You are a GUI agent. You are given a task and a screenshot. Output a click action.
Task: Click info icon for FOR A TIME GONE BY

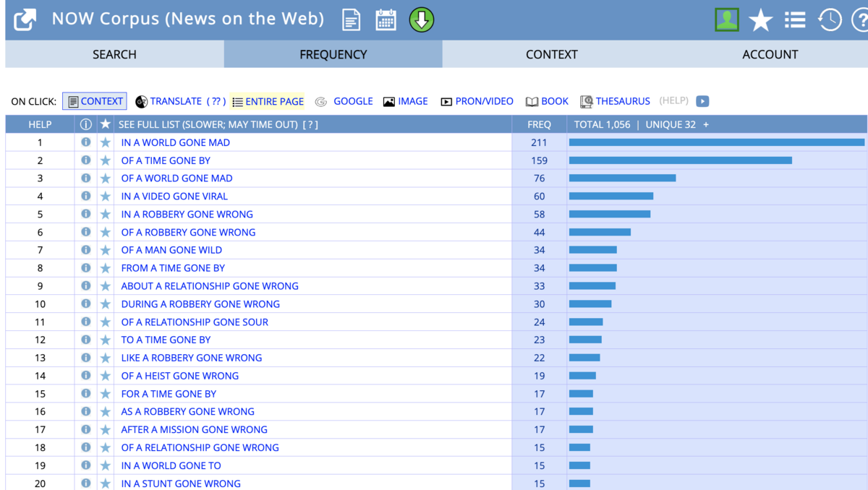86,393
